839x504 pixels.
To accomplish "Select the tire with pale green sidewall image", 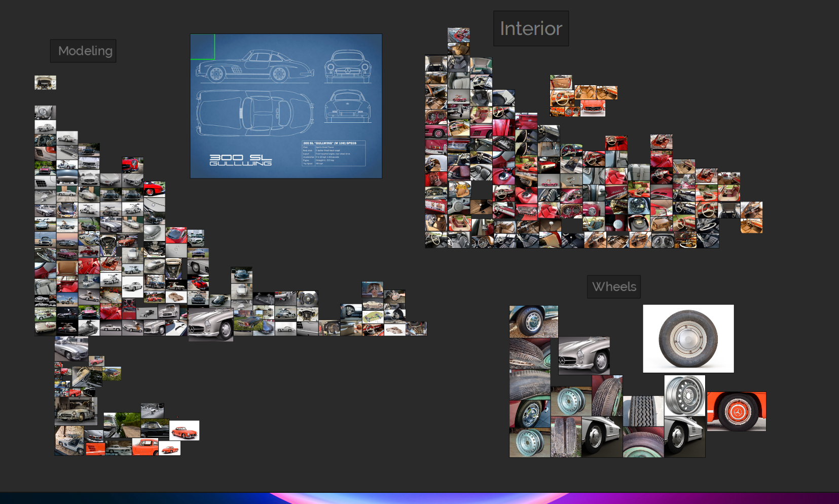I will 643,442.
